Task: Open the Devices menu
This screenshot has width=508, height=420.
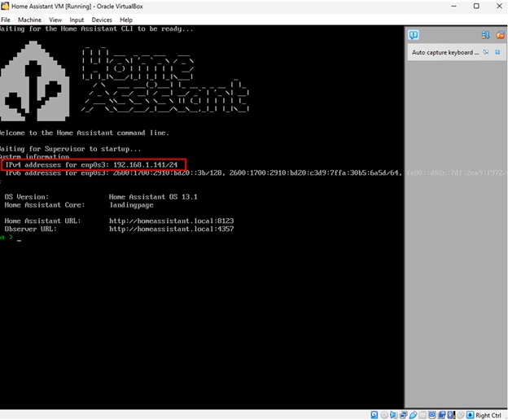Action: point(102,20)
